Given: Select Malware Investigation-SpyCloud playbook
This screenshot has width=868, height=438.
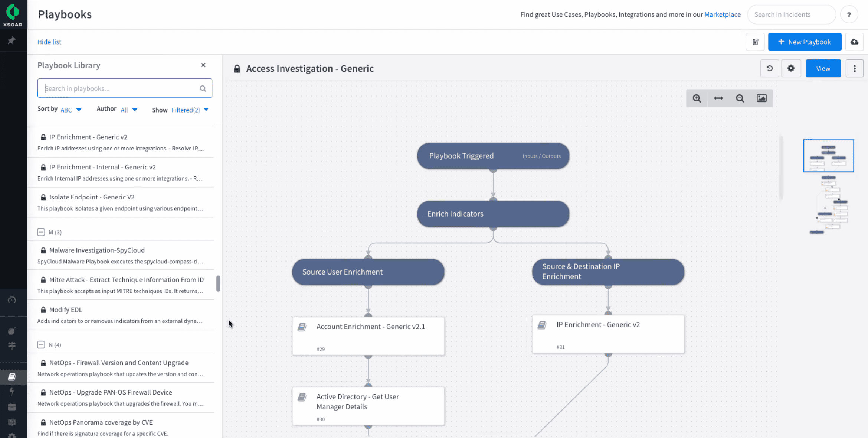Looking at the screenshot, I should click(97, 250).
